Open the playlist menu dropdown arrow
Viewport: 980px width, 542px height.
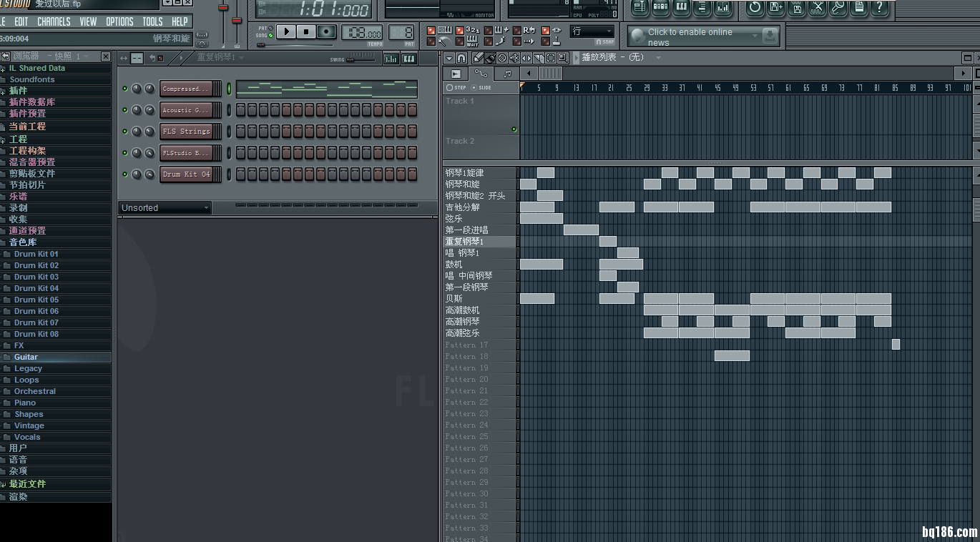[x=449, y=58]
